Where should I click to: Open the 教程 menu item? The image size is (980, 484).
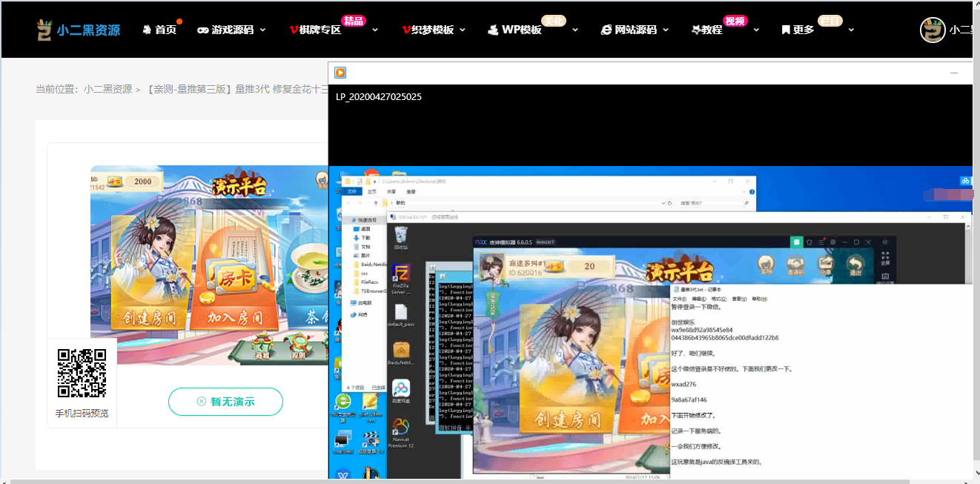(x=706, y=30)
